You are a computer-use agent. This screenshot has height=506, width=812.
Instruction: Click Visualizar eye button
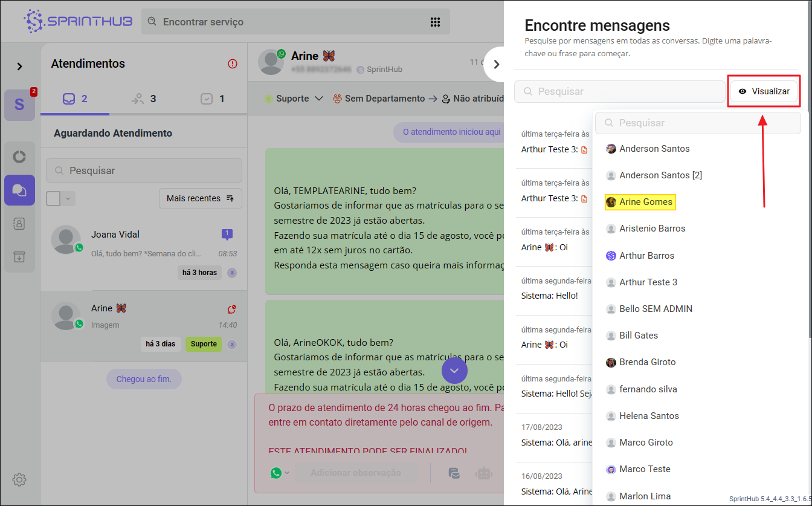pyautogui.click(x=764, y=91)
